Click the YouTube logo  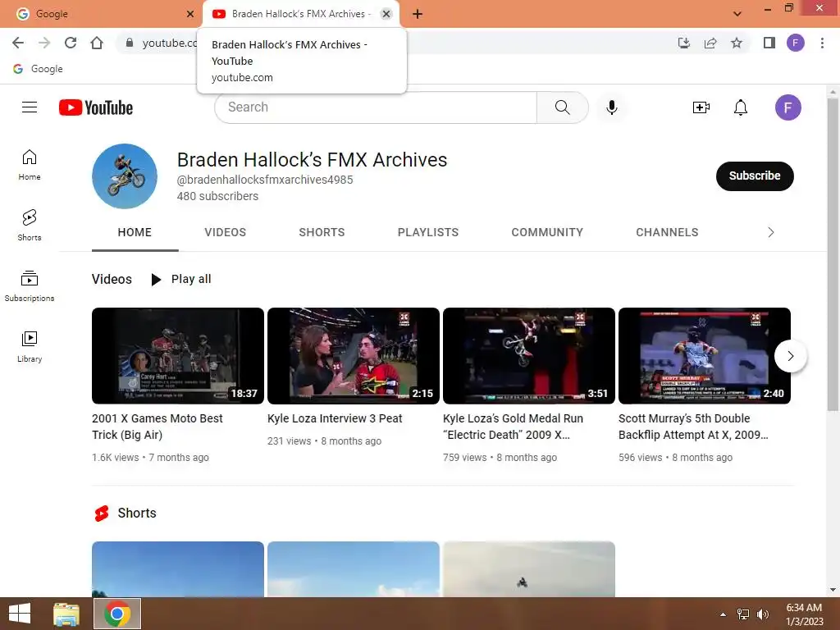pyautogui.click(x=96, y=107)
